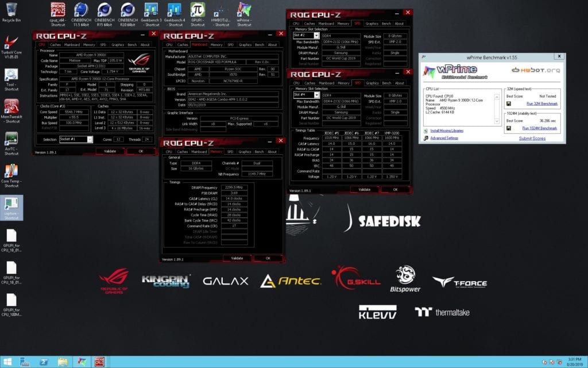
Task: Open File Explorer from the taskbar
Action: click(x=63, y=362)
